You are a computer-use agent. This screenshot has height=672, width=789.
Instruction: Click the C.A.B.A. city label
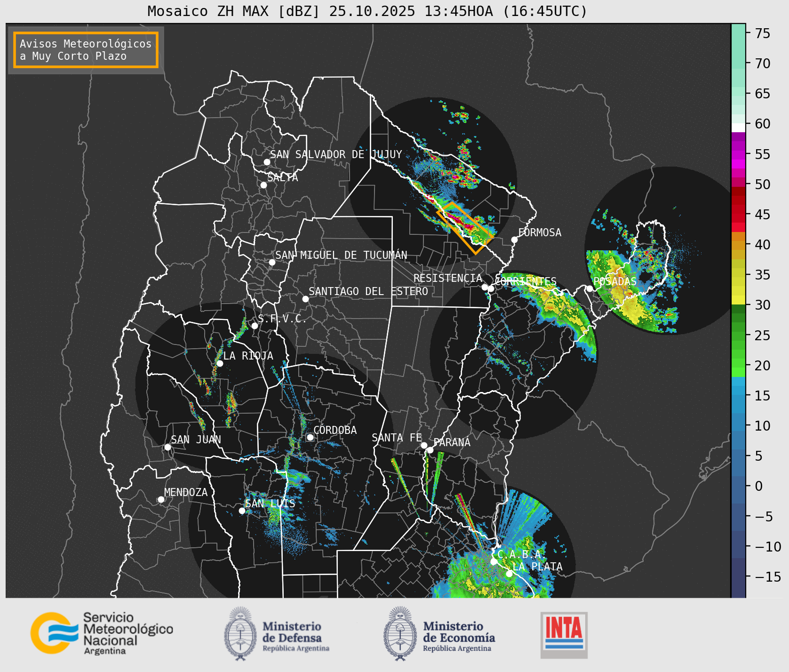click(522, 554)
